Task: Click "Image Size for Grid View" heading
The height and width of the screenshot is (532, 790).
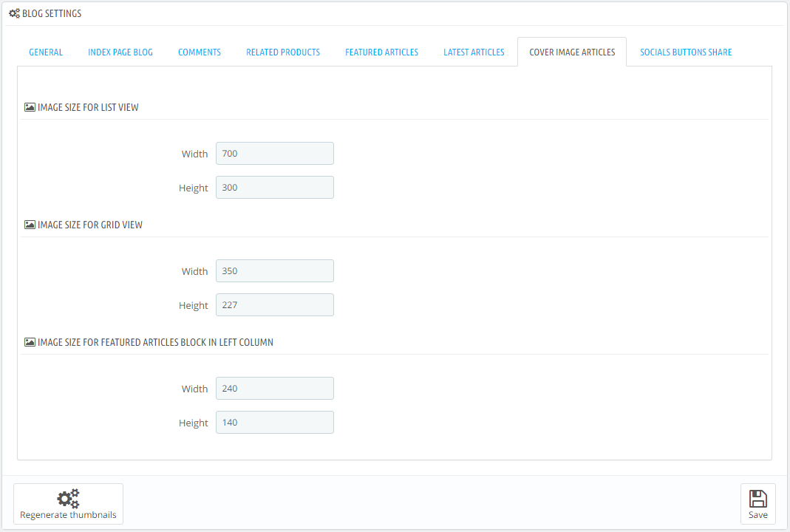Action: click(x=90, y=225)
